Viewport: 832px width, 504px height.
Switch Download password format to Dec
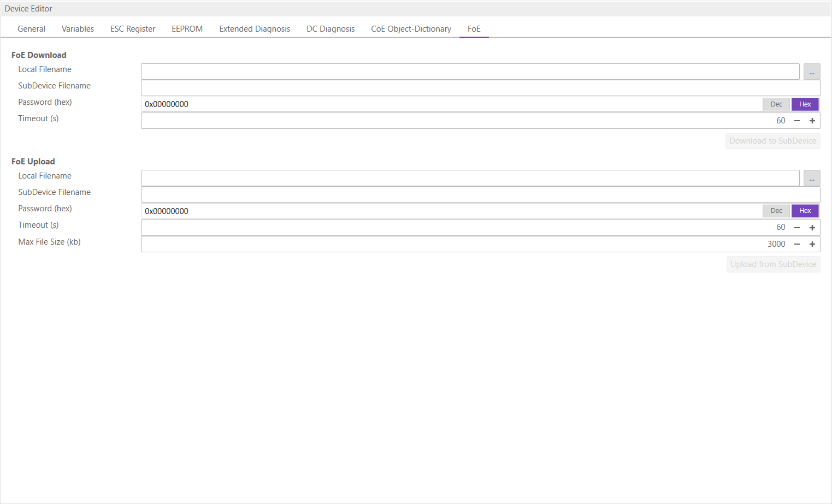(776, 104)
